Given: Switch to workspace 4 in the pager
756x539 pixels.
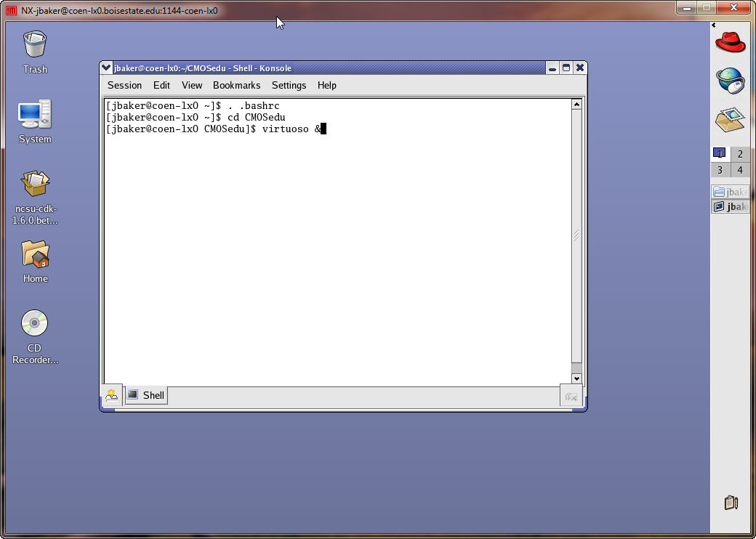Looking at the screenshot, I should (740, 170).
